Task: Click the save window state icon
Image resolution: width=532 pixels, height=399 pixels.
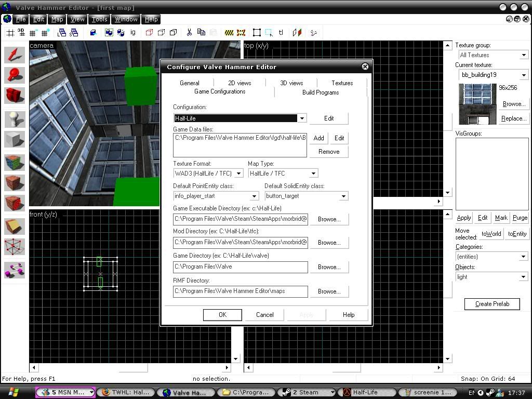Action: point(74,33)
